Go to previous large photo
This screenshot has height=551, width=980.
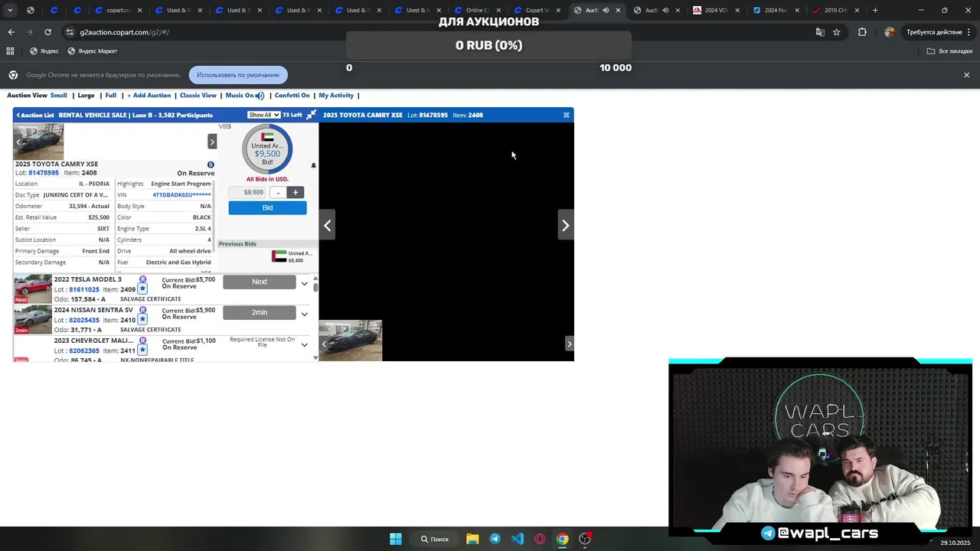click(x=327, y=225)
